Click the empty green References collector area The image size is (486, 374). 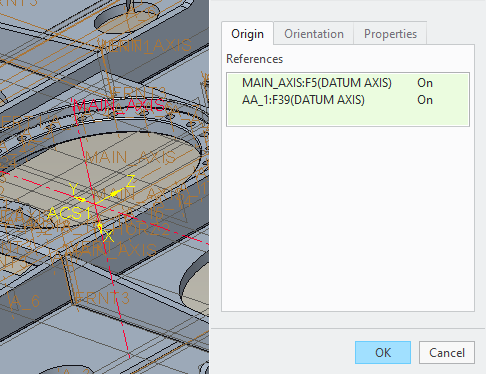point(348,116)
